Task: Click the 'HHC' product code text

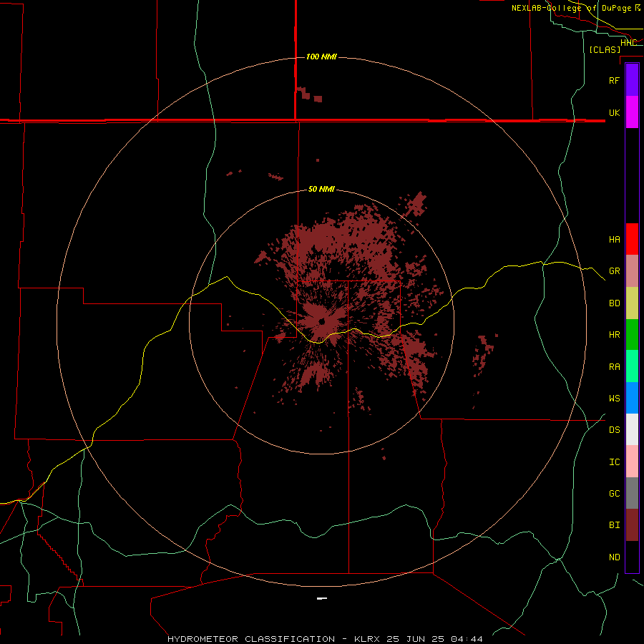Action: point(628,43)
